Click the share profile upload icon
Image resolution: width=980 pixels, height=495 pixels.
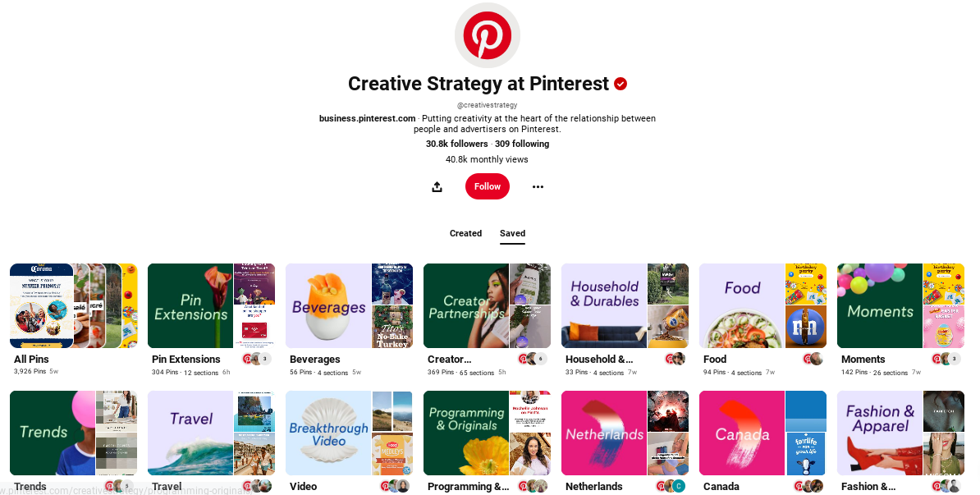coord(437,186)
